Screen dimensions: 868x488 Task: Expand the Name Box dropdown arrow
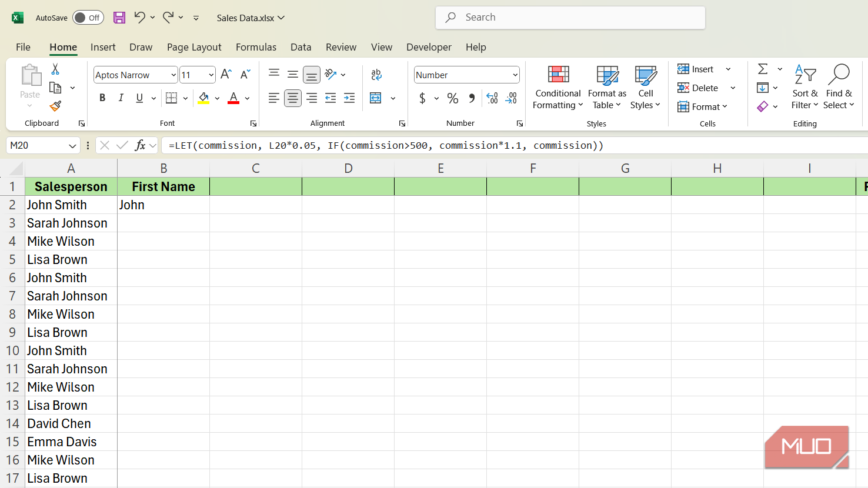72,146
